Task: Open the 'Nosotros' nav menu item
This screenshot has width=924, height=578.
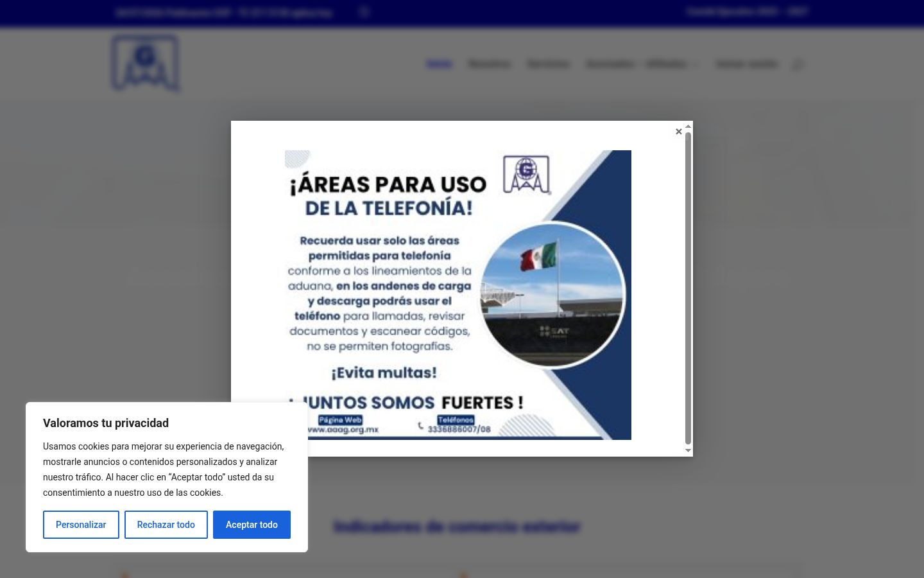Action: point(489,64)
